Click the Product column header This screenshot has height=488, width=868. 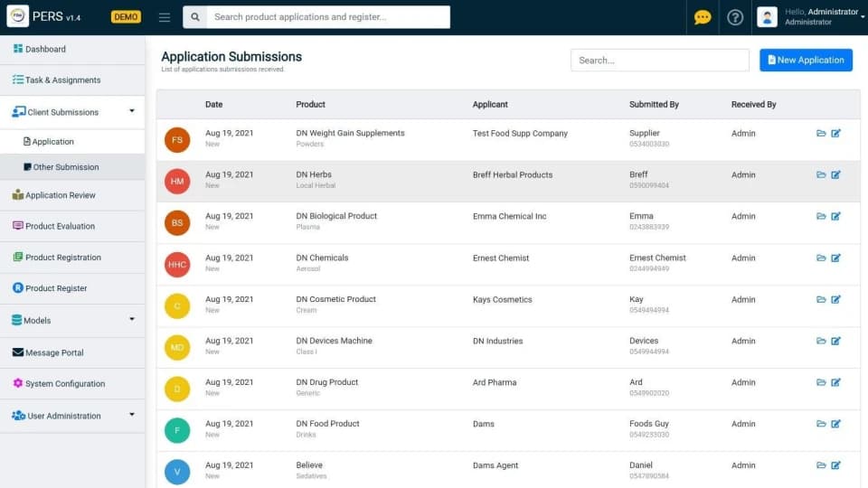pyautogui.click(x=310, y=105)
